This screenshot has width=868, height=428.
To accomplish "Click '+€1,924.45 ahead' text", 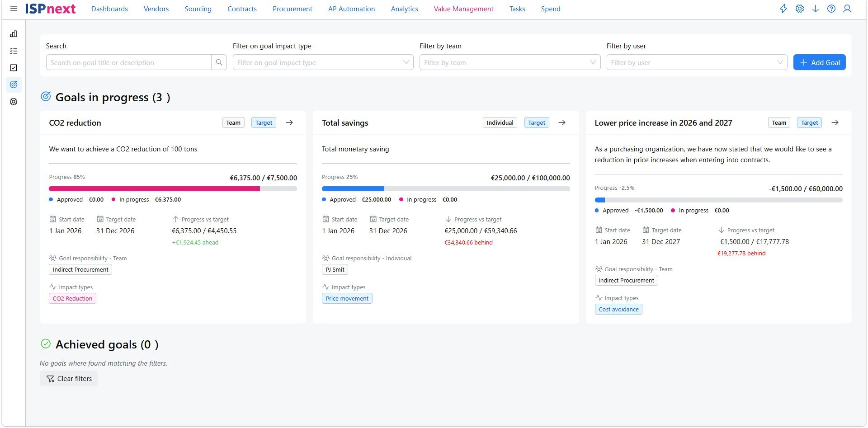I will 195,243.
